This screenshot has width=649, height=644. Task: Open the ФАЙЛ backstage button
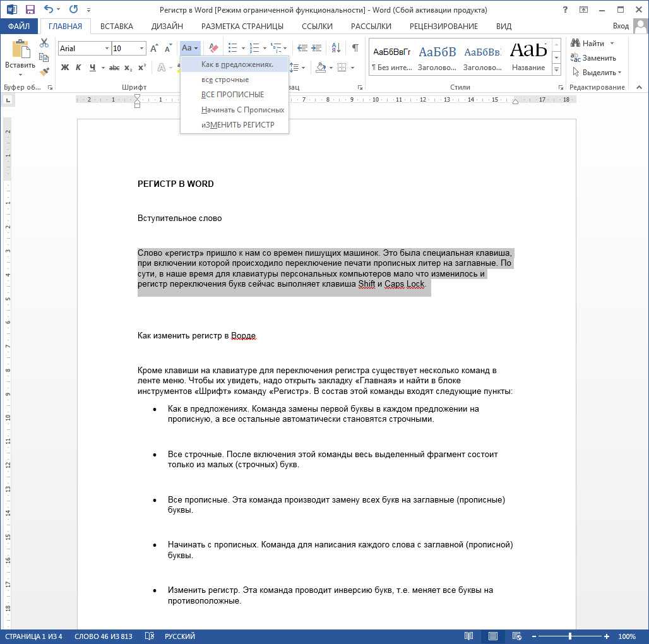click(x=19, y=26)
